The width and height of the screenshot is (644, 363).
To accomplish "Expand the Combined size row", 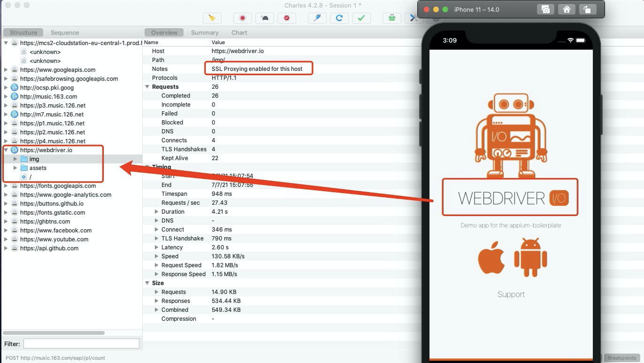I will pyautogui.click(x=157, y=310).
